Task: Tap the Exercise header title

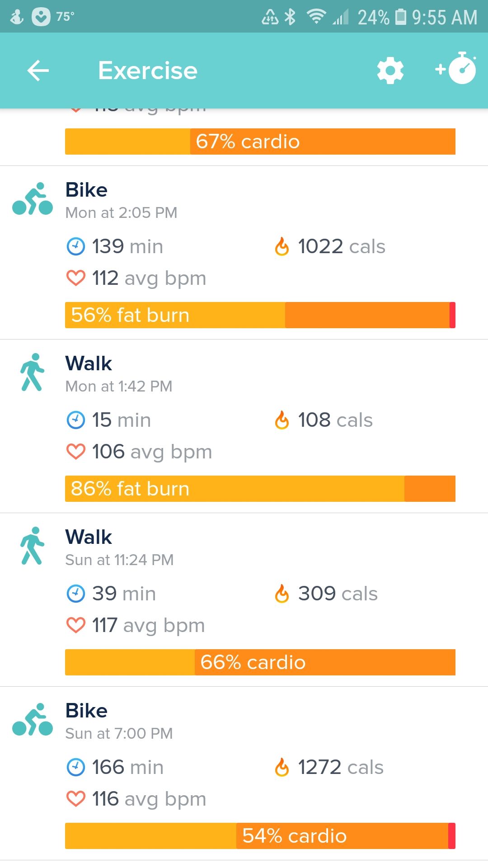Action: pos(148,71)
